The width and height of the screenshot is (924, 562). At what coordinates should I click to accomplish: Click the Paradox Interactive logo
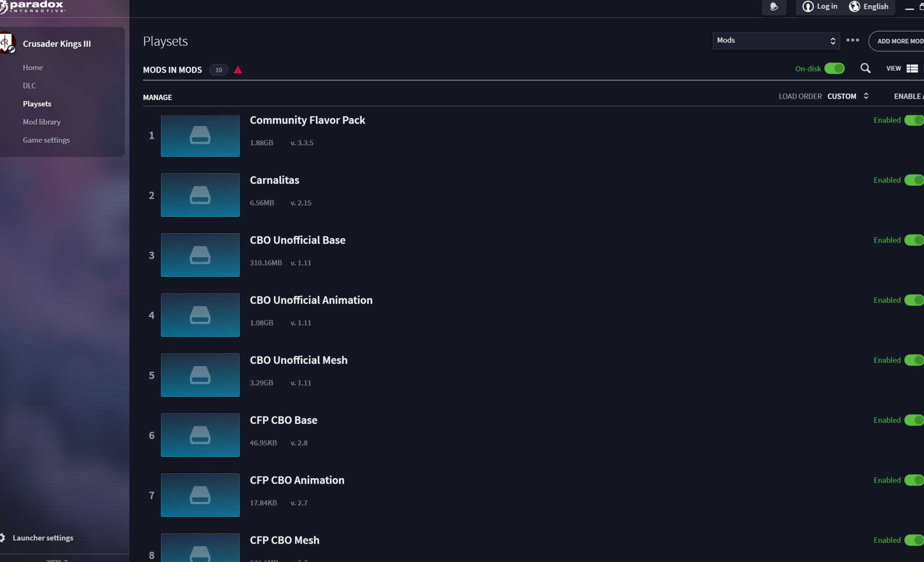click(33, 6)
